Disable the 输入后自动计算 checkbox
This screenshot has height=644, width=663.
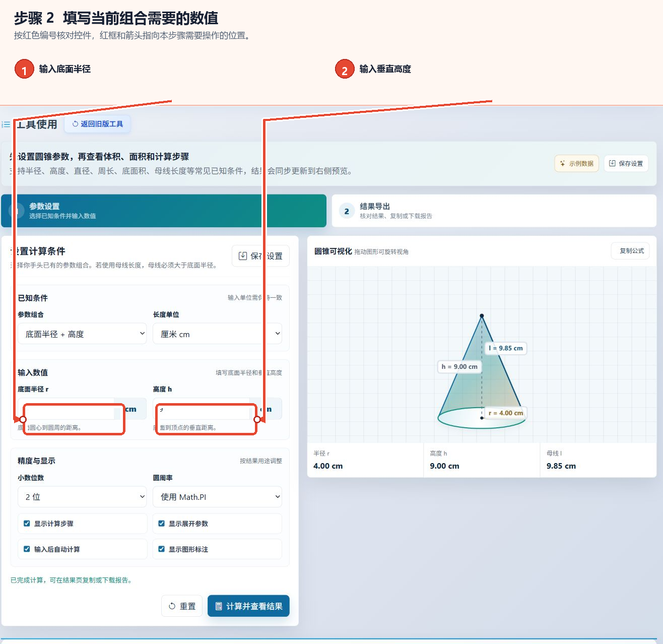coord(27,549)
